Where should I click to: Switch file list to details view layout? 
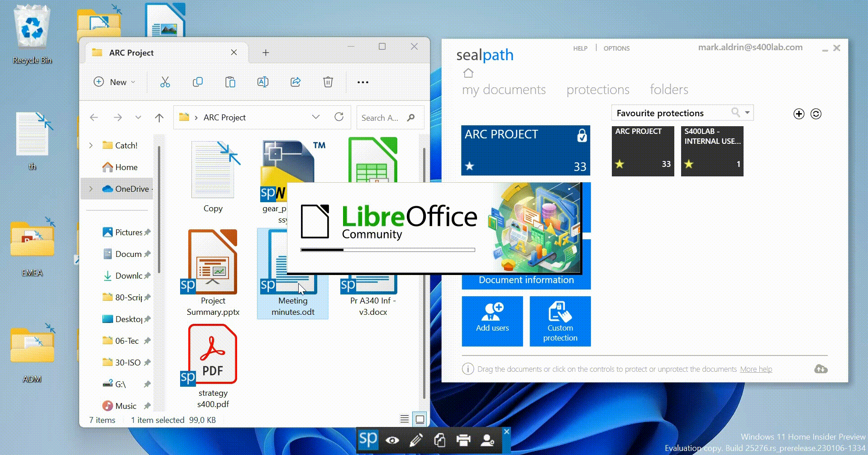pos(404,419)
